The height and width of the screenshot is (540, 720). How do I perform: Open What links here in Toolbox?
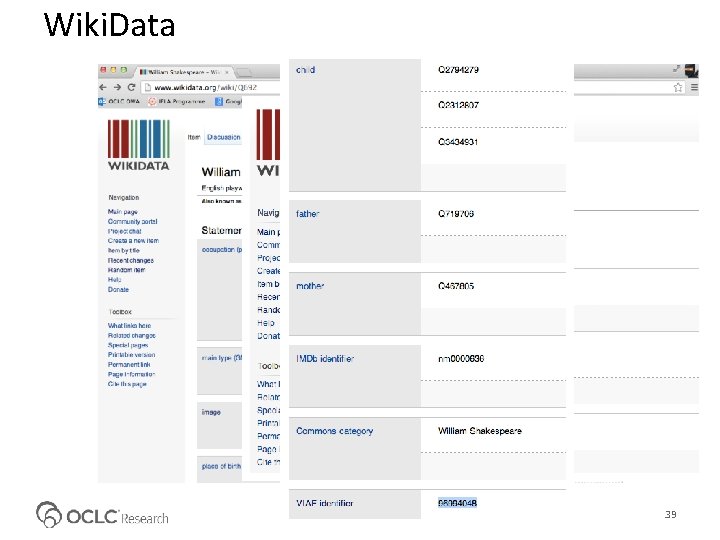129,326
